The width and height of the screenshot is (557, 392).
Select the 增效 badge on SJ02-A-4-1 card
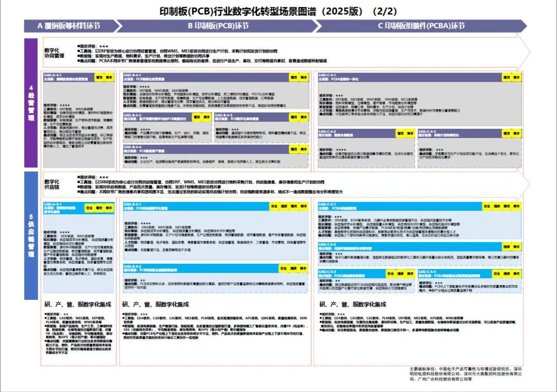pos(99,78)
